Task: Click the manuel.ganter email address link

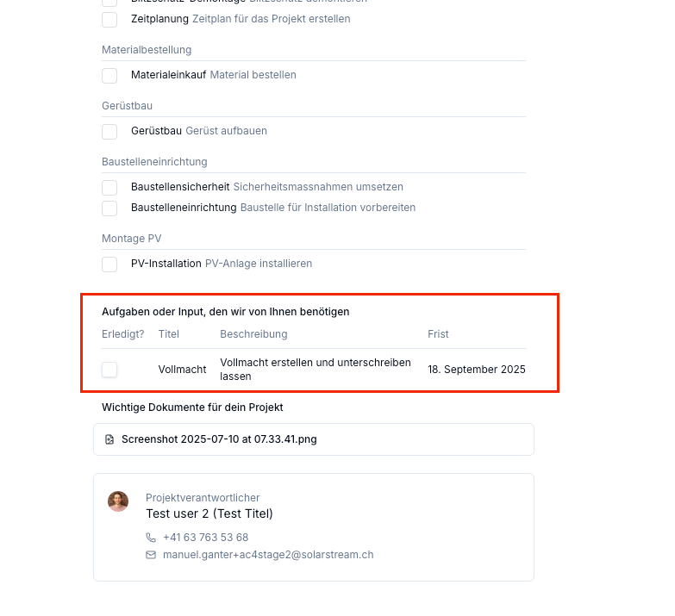Action: (268, 555)
